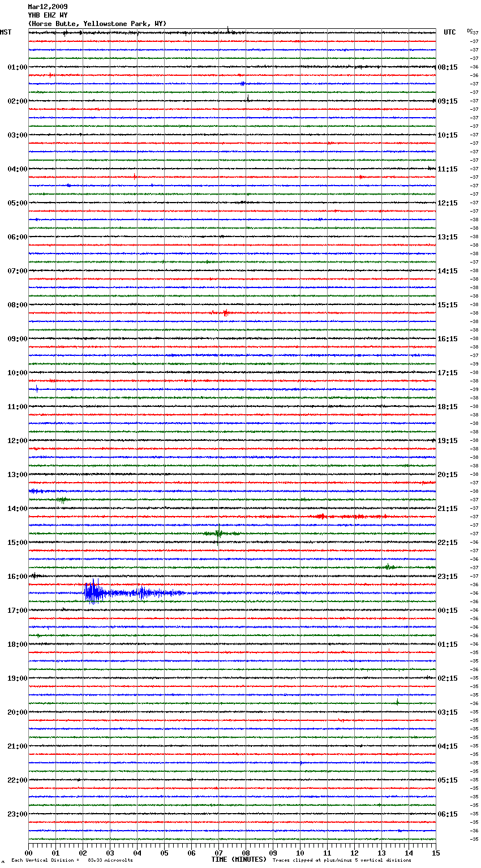This screenshot has width=481, height=868.
Task: Select the 08:00 MST row label
Action: (x=18, y=305)
